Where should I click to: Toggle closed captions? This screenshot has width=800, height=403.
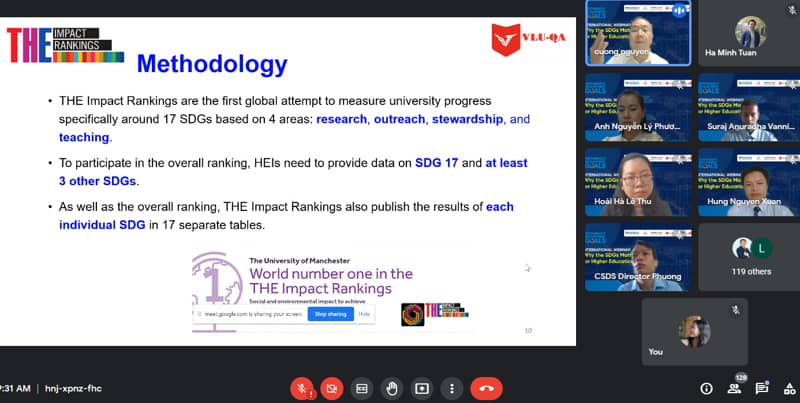[x=361, y=388]
